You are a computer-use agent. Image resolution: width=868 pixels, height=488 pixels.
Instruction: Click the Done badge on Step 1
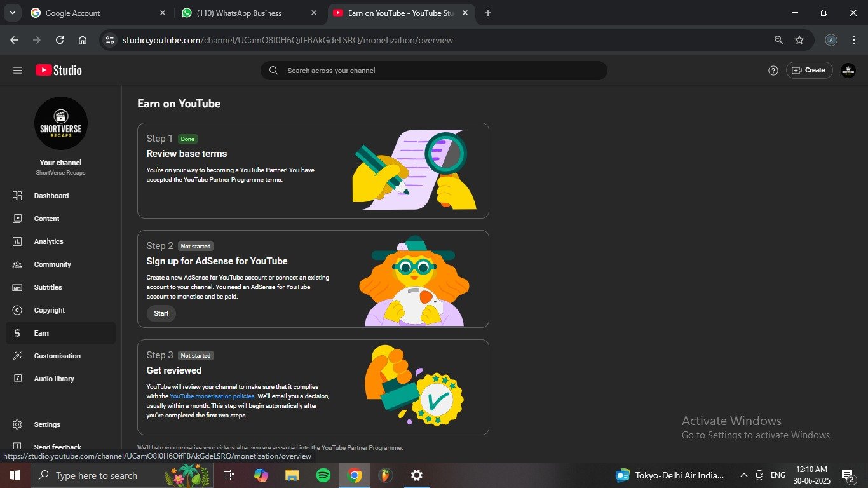point(187,139)
